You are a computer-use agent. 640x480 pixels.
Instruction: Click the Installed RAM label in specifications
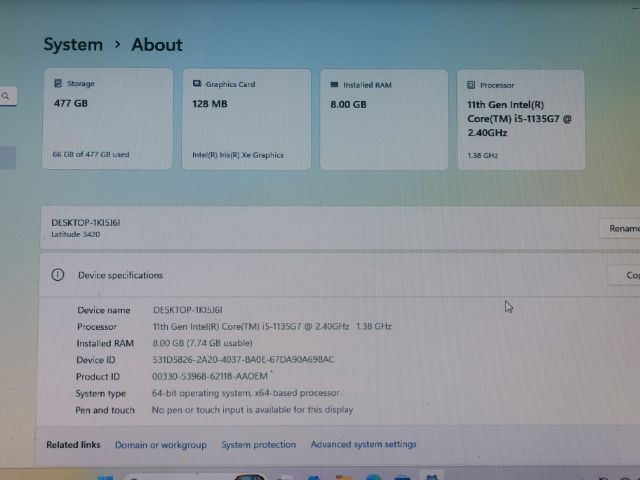105,343
